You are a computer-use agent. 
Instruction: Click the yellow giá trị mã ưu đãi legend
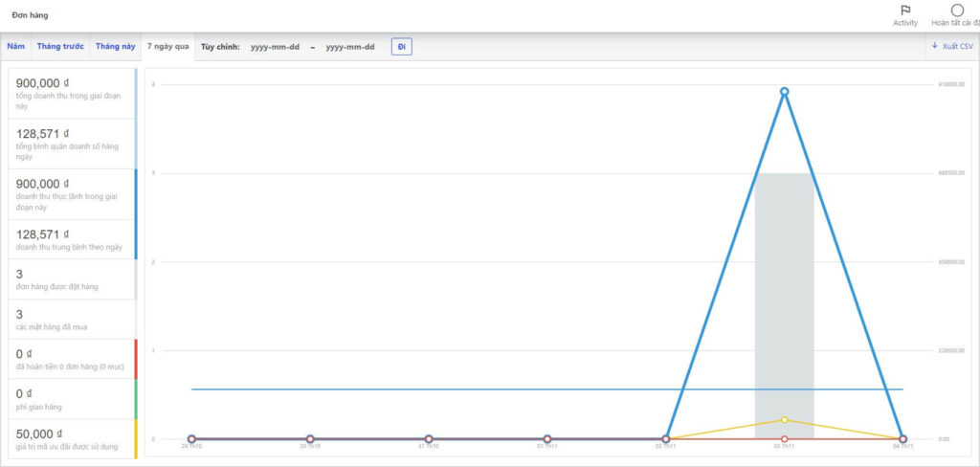[x=72, y=437]
